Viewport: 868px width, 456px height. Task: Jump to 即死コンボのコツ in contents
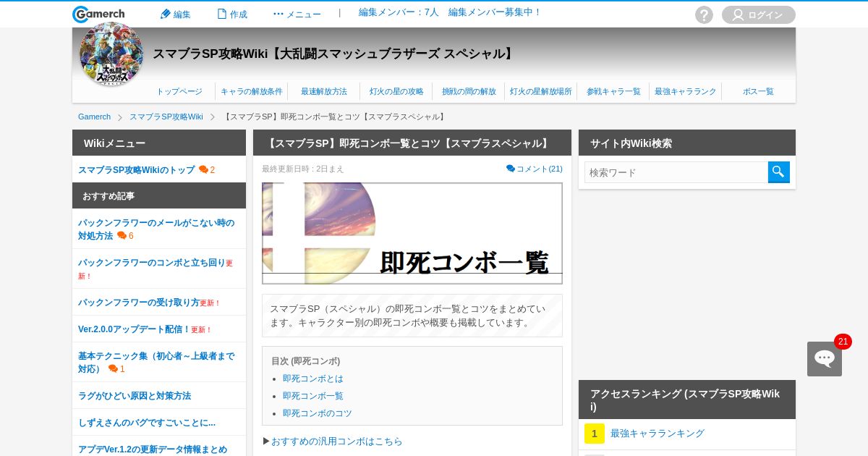[318, 413]
